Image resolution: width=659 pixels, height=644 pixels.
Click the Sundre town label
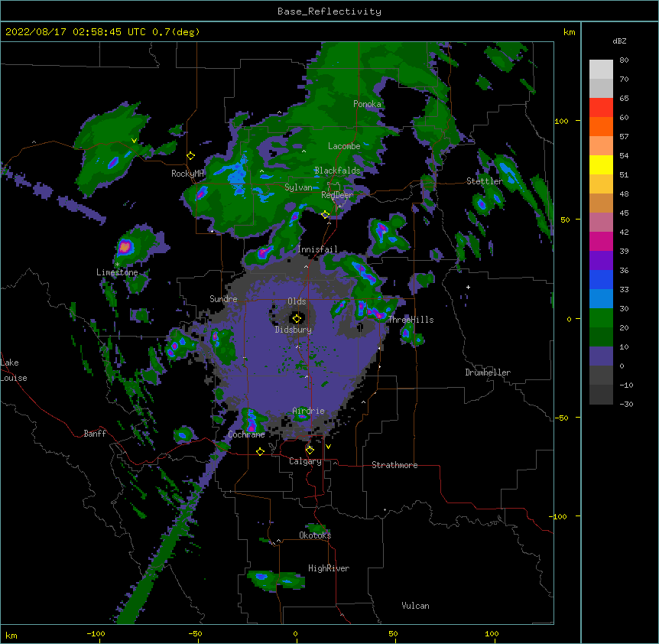click(x=223, y=299)
